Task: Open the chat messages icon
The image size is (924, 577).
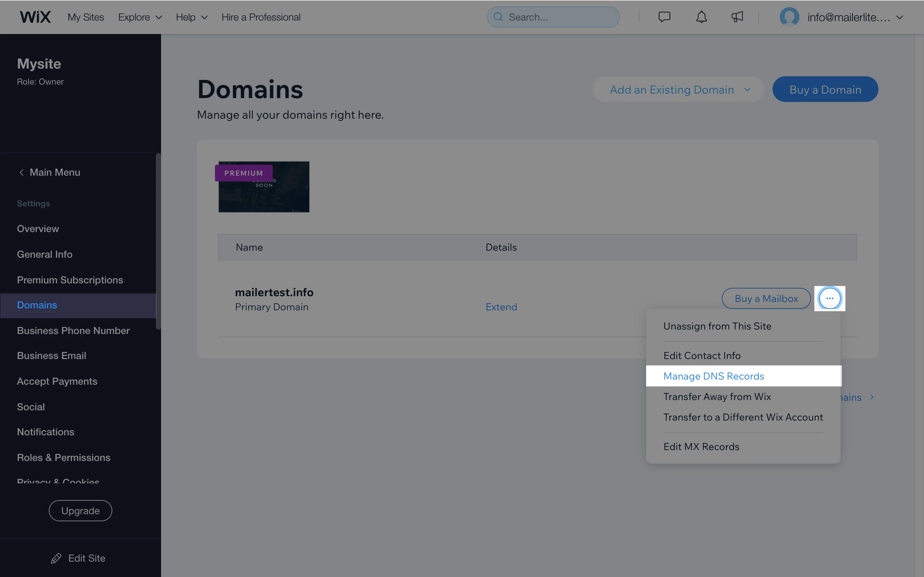Action: [664, 17]
